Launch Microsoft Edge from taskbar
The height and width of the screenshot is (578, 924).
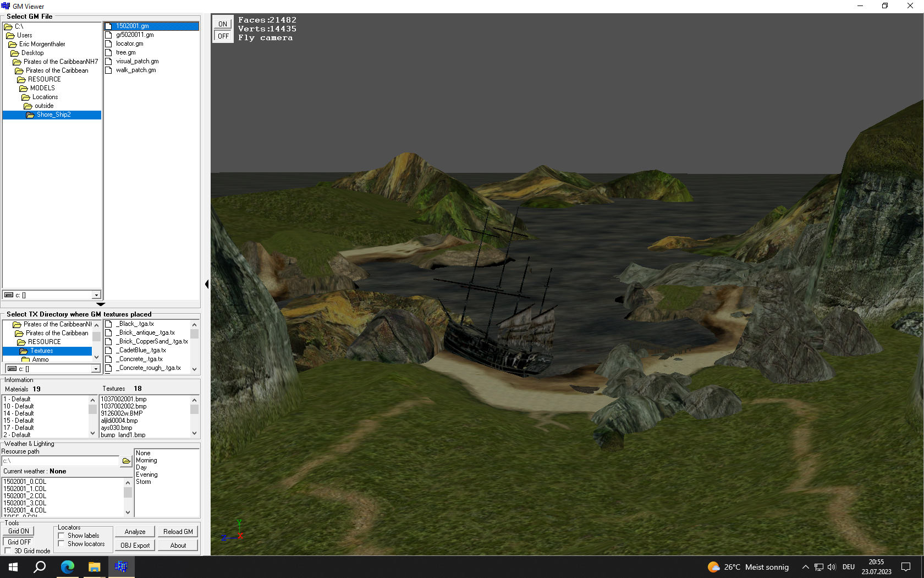tap(67, 567)
